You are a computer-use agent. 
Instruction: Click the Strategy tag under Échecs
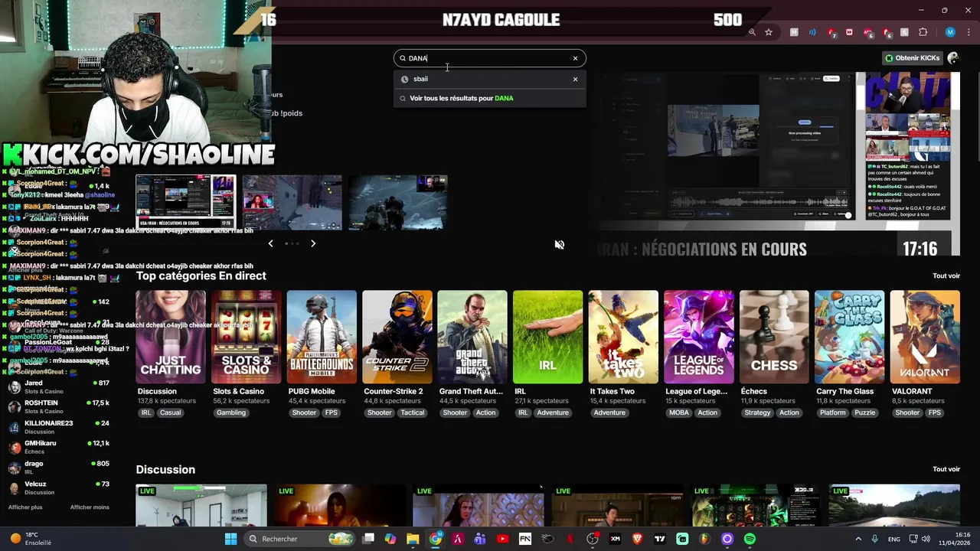pos(757,412)
